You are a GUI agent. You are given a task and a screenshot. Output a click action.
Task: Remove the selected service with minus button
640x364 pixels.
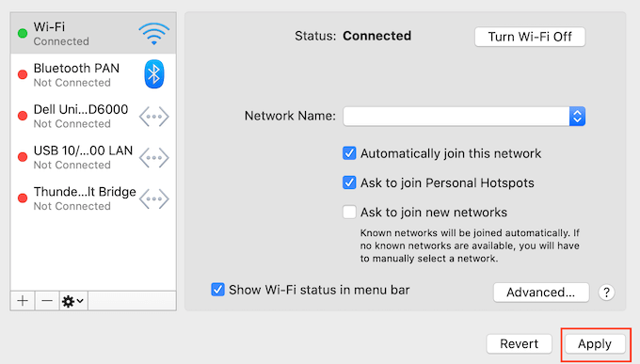[47, 301]
